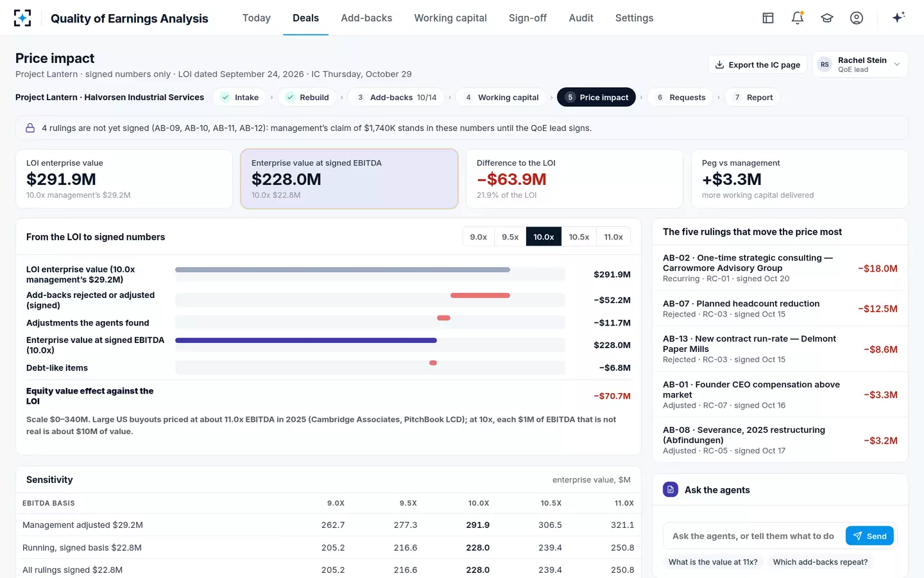
Task: Focus the Ask the agents input
Action: coord(753,536)
